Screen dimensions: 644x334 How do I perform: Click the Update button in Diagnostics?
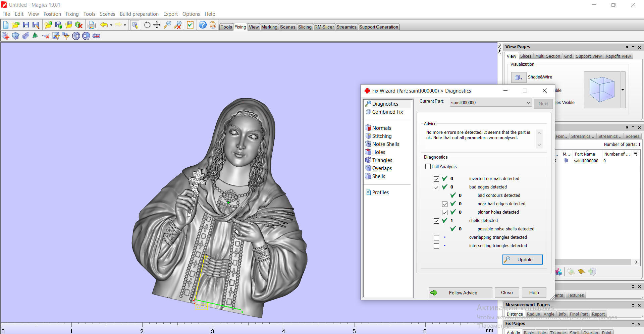[522, 260]
